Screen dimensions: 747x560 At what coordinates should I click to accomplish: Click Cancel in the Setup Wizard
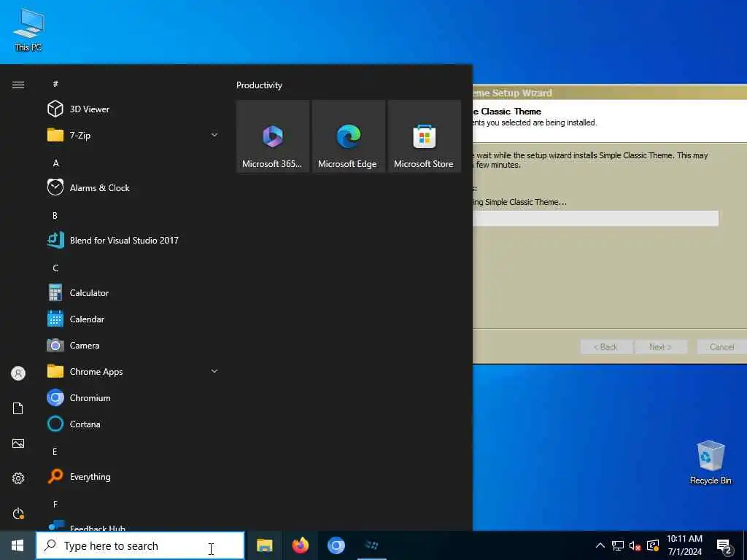click(x=721, y=346)
